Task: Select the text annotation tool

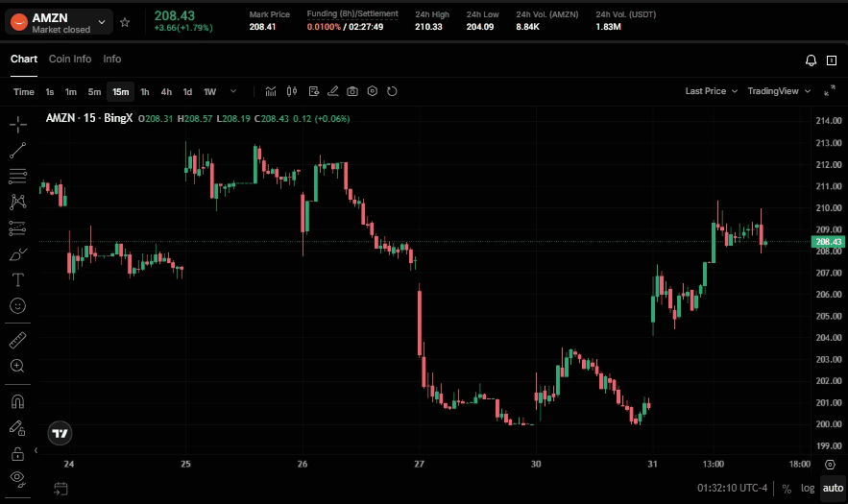Action: (17, 279)
